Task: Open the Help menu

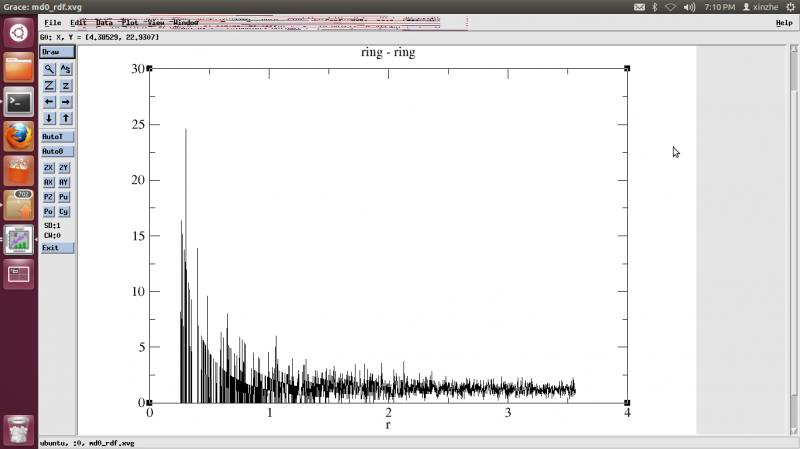Action: click(x=783, y=22)
